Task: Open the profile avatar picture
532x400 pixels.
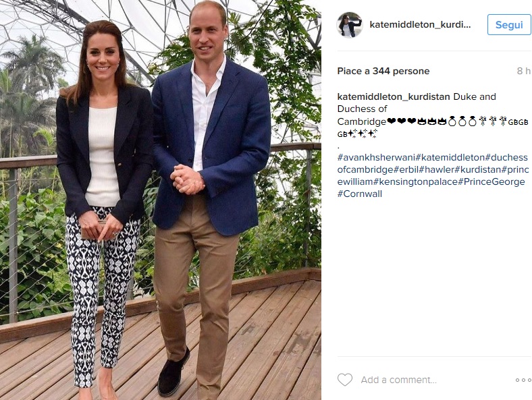Action: pos(350,25)
